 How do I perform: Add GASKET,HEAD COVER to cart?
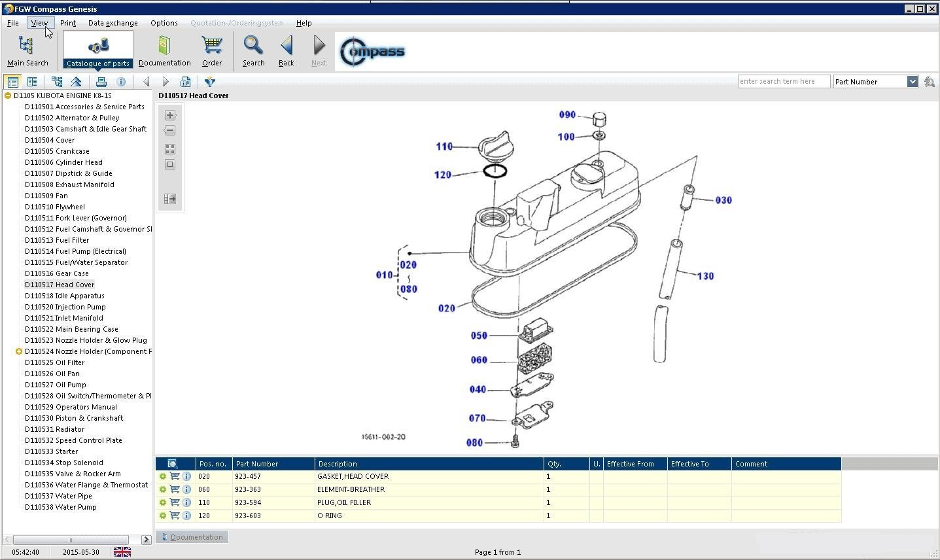(x=175, y=476)
